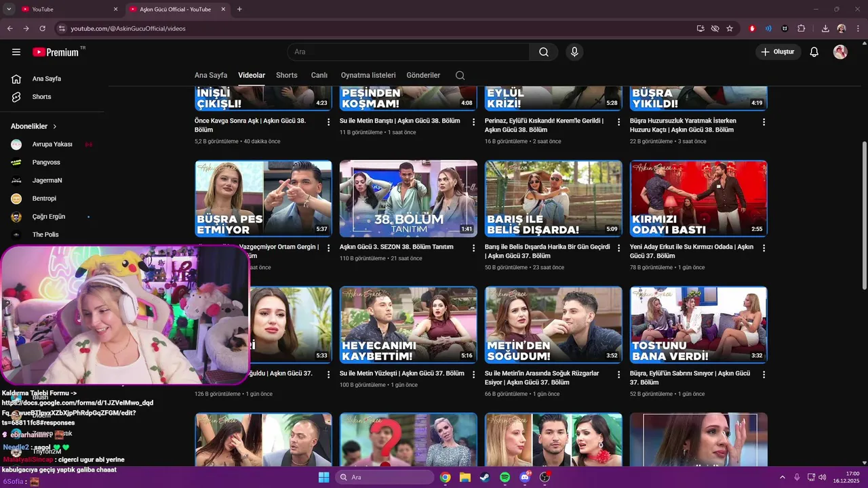Bookmark this page with the star
The width and height of the screenshot is (868, 488).
click(x=730, y=28)
